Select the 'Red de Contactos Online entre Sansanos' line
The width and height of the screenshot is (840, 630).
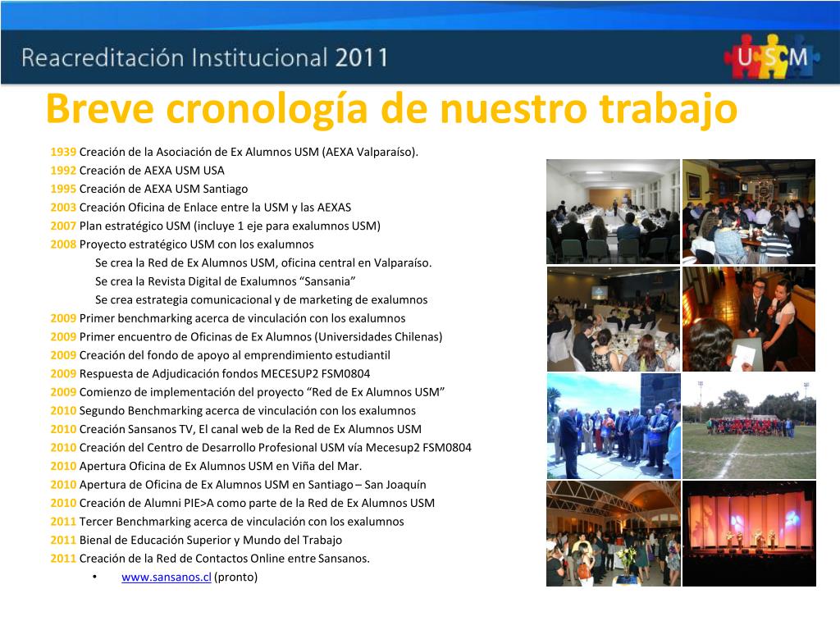pos(210,558)
